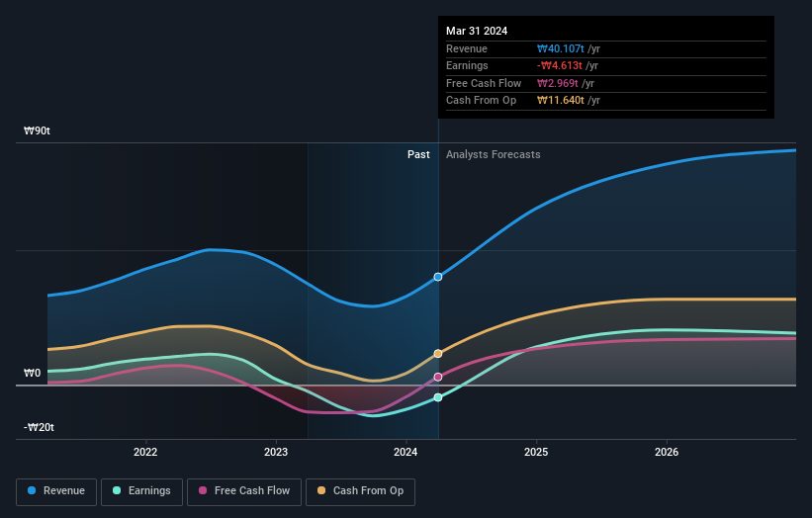Screen dimensions: 812x518
Task: Click the Cash From Op data point on the orange line
Action: (438, 354)
